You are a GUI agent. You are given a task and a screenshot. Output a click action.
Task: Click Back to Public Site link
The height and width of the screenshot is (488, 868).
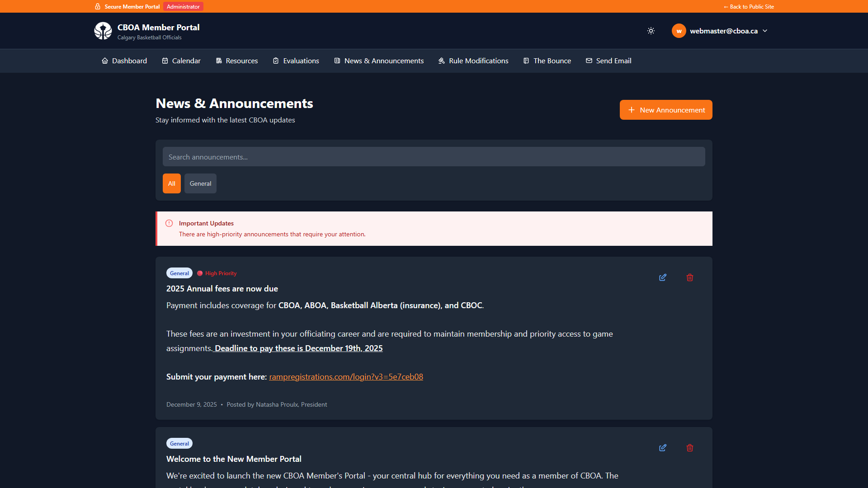pos(749,6)
